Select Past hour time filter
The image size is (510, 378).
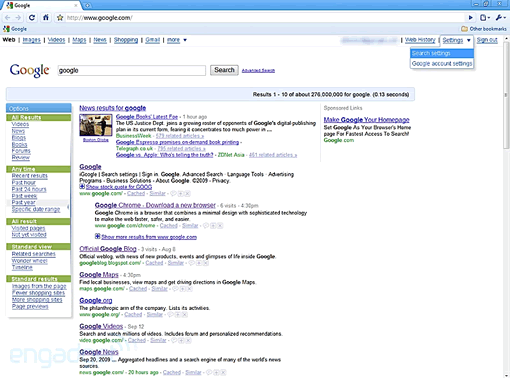(x=24, y=182)
